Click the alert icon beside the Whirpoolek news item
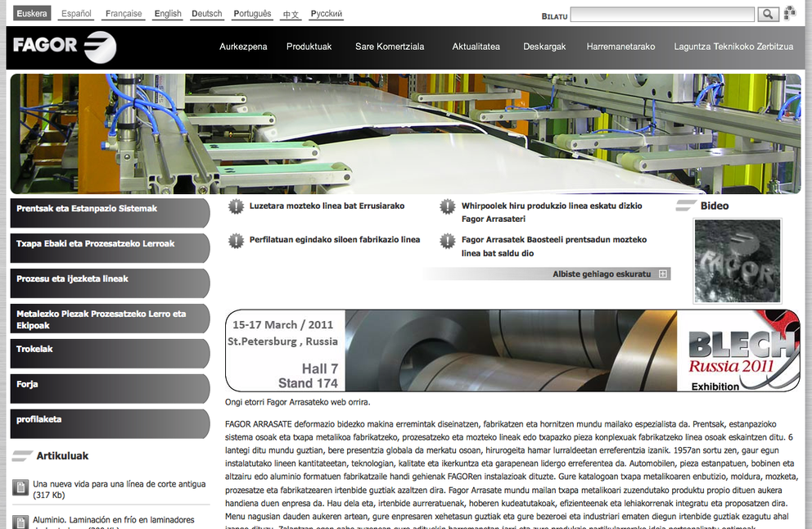The image size is (812, 529). (x=448, y=206)
